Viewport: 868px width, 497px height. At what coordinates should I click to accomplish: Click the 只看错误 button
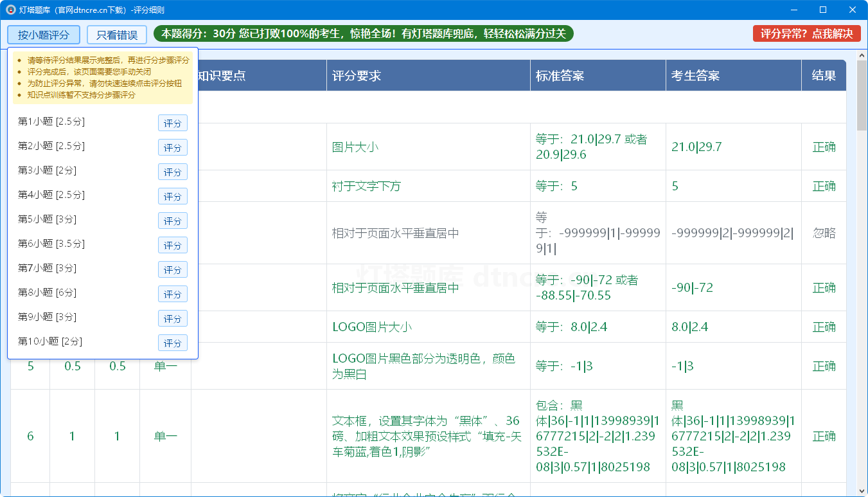pos(117,35)
